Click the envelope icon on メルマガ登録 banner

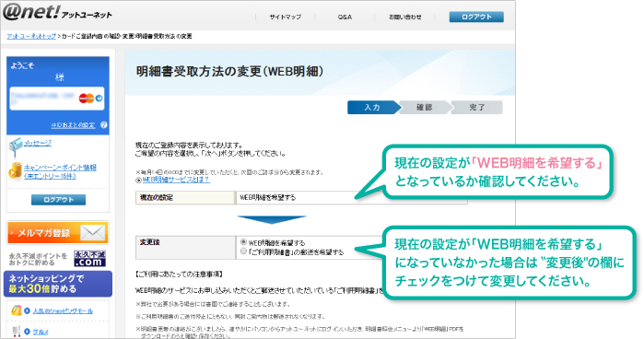[x=93, y=233]
